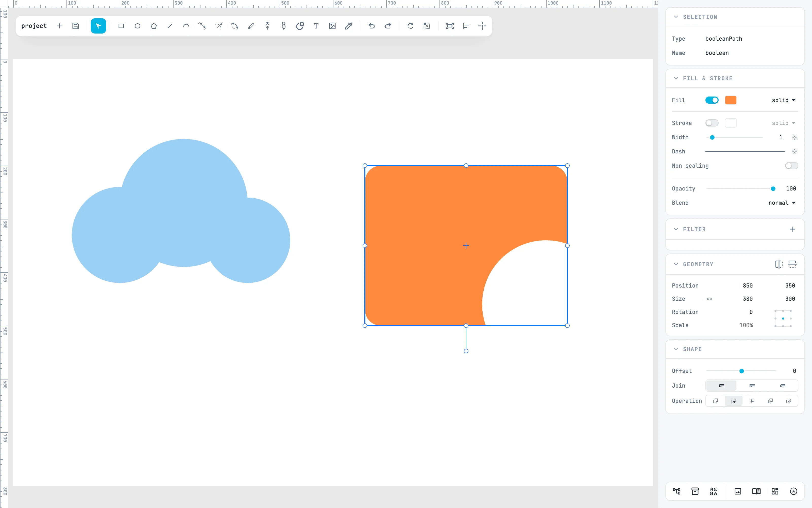Select the Pencil drawing tool
The height and width of the screenshot is (508, 812).
pyautogui.click(x=251, y=26)
